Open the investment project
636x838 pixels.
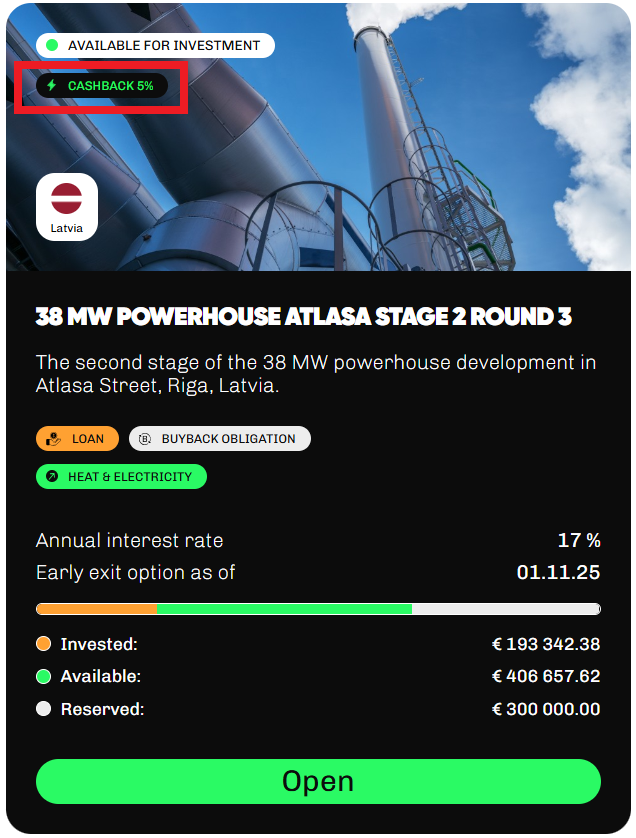click(x=318, y=781)
